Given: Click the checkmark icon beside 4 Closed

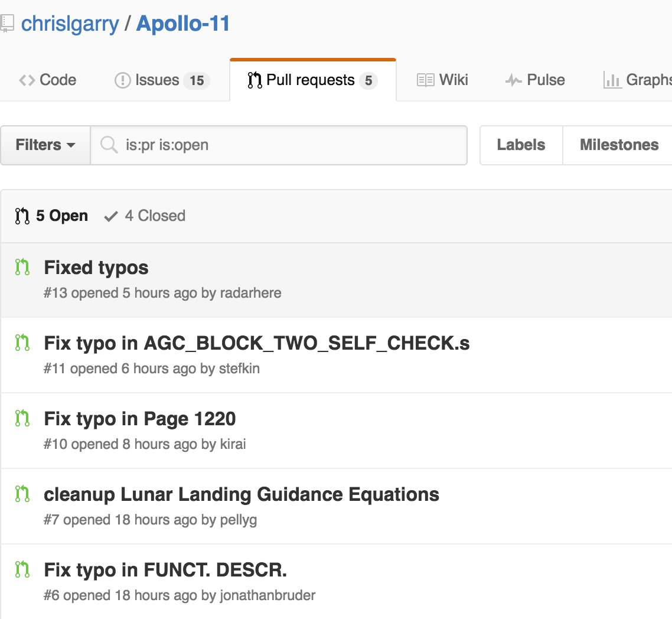Looking at the screenshot, I should tap(110, 216).
